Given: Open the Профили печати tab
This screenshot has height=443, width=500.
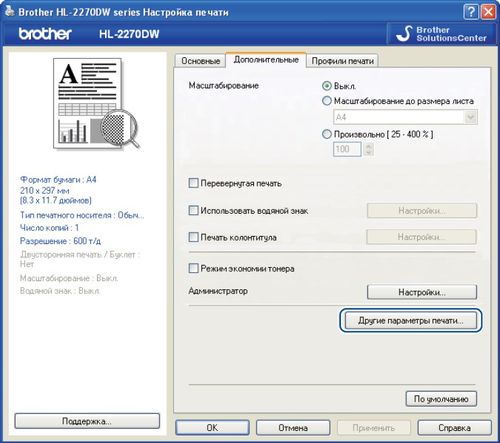Looking at the screenshot, I should pyautogui.click(x=342, y=61).
